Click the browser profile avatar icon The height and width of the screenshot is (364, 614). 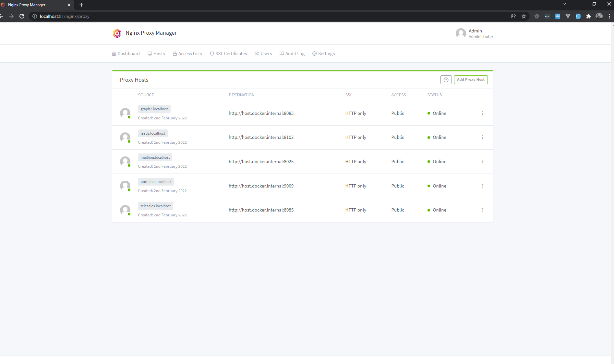(x=599, y=16)
